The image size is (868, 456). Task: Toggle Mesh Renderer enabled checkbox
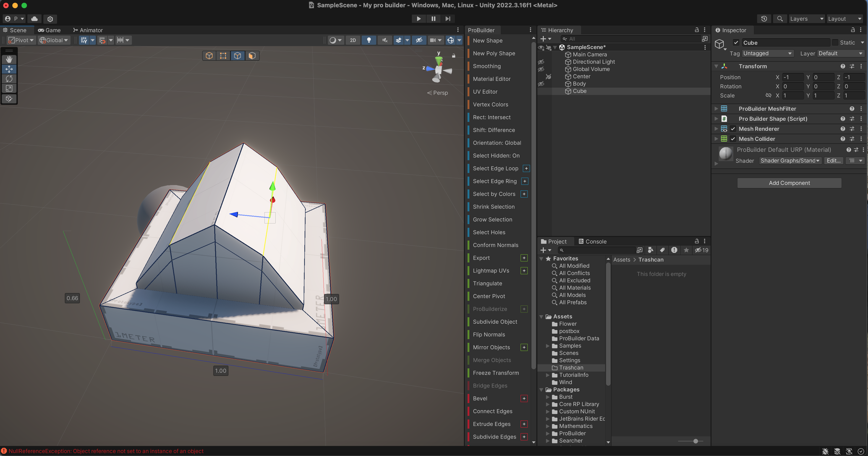[733, 129]
